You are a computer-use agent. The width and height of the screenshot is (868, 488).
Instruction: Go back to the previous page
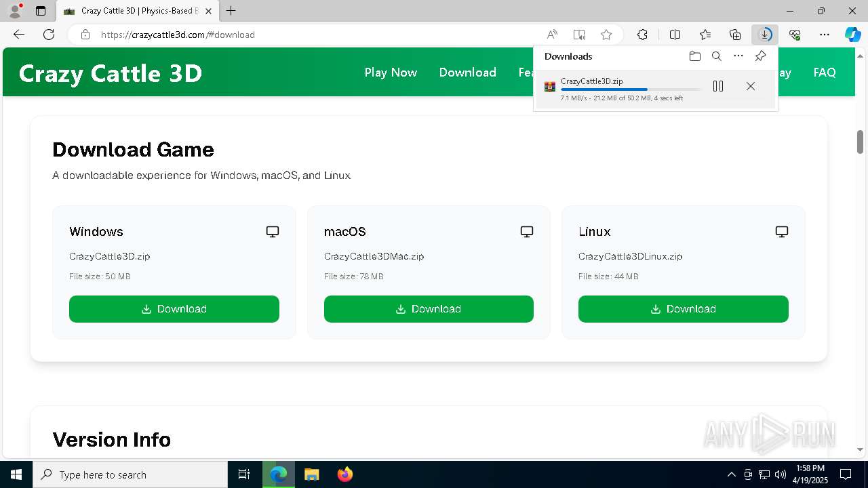(19, 35)
